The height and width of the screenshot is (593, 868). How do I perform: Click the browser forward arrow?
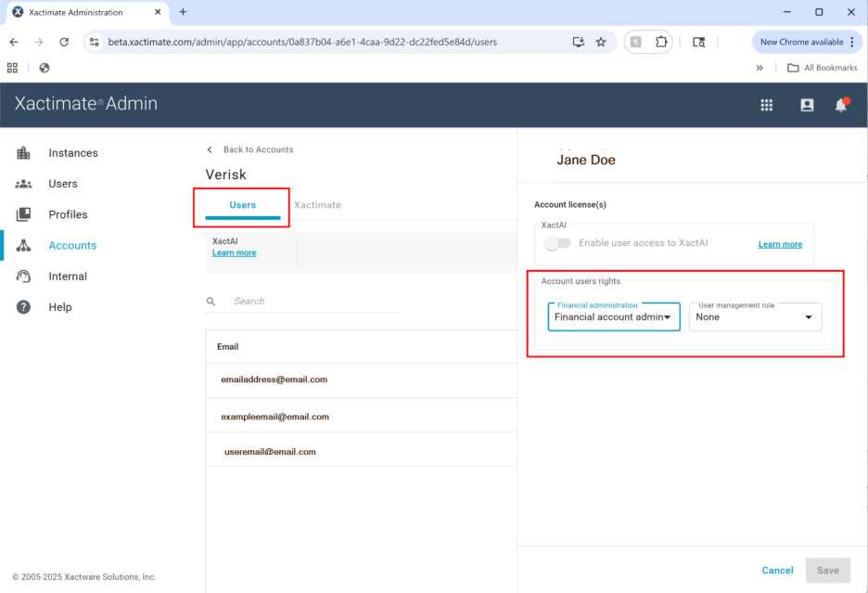(x=39, y=42)
